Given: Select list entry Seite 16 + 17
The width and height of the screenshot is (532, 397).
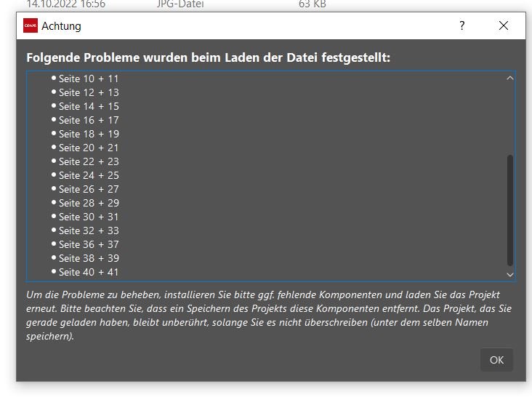Looking at the screenshot, I should [x=89, y=120].
